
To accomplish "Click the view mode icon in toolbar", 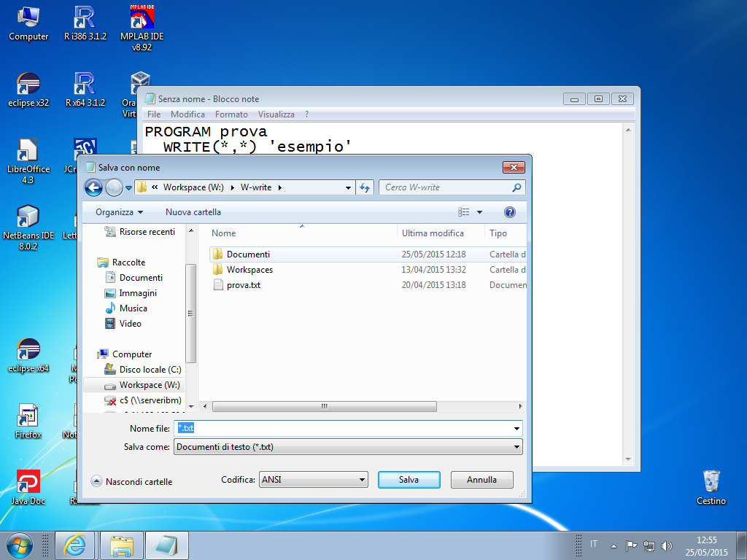I will (464, 212).
